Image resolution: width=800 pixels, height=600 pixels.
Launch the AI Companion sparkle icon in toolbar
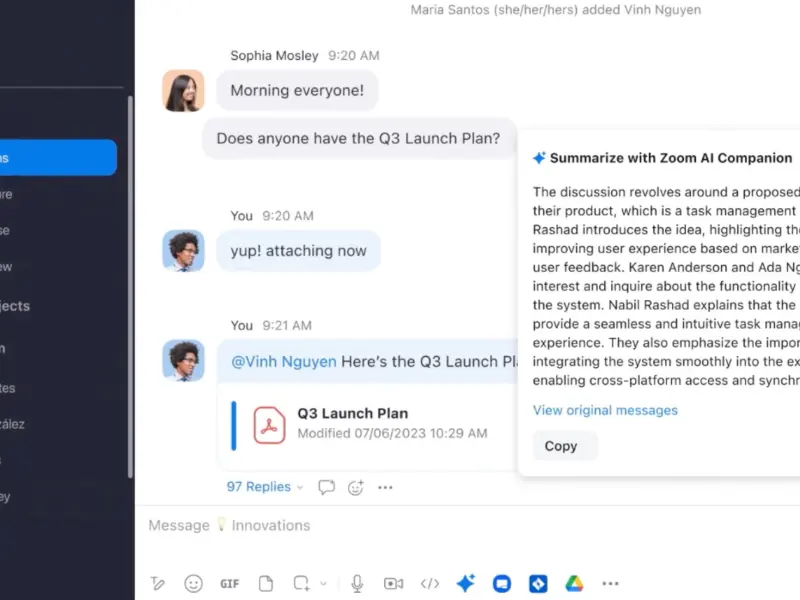coord(466,583)
